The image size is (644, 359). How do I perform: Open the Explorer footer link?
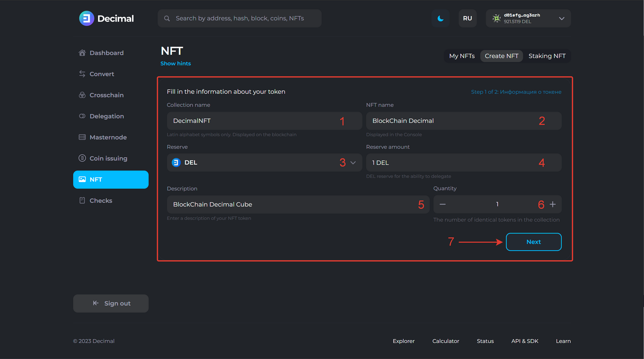403,341
